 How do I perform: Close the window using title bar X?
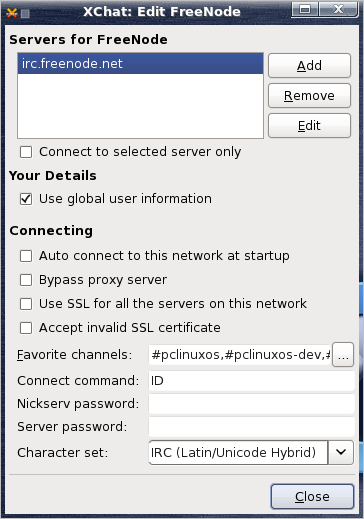338,9
